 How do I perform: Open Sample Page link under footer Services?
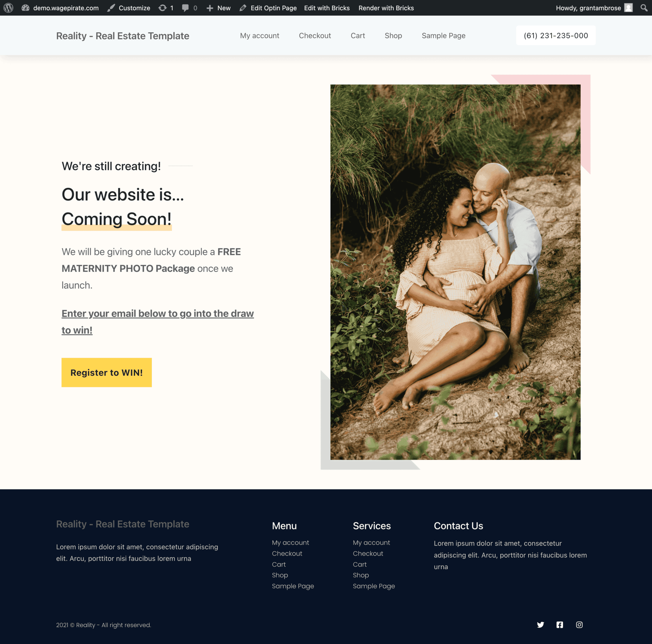(374, 586)
